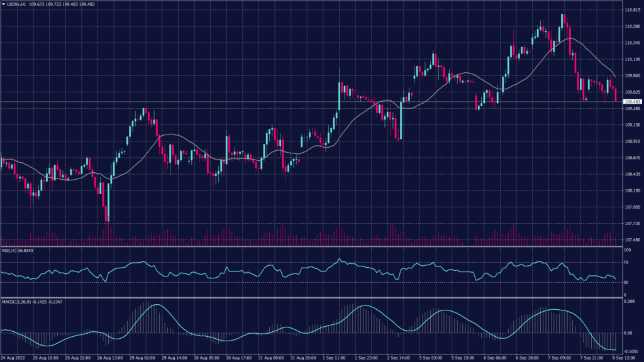
Task: Click the highest candlestick peak near 7 Sep
Action: 563,14
